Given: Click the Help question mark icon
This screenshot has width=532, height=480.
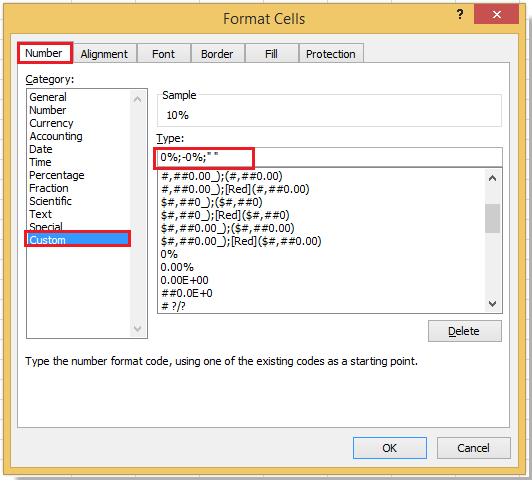Looking at the screenshot, I should (x=460, y=15).
